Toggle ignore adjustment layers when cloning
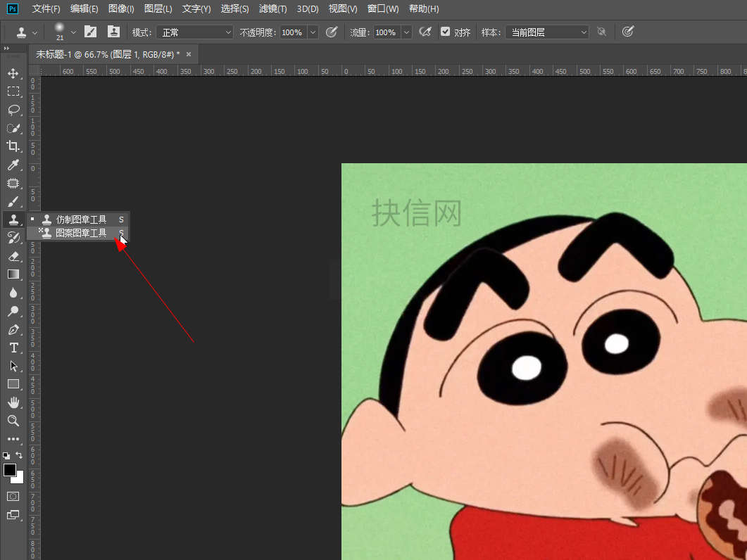This screenshot has width=747, height=560. (602, 32)
